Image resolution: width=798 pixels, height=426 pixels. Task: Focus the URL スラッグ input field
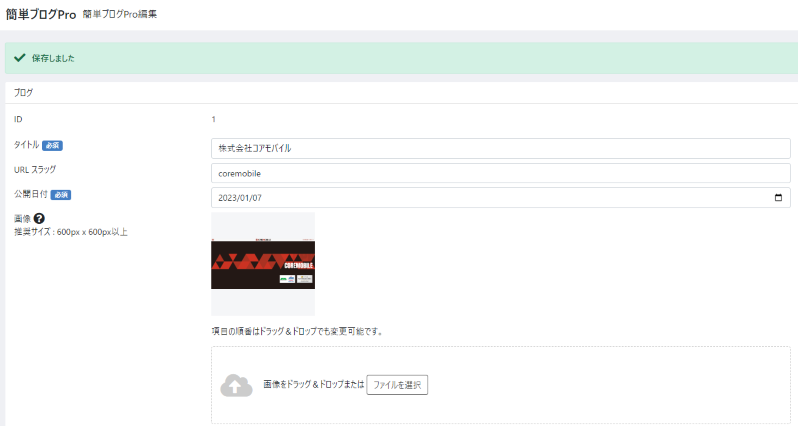pos(501,173)
